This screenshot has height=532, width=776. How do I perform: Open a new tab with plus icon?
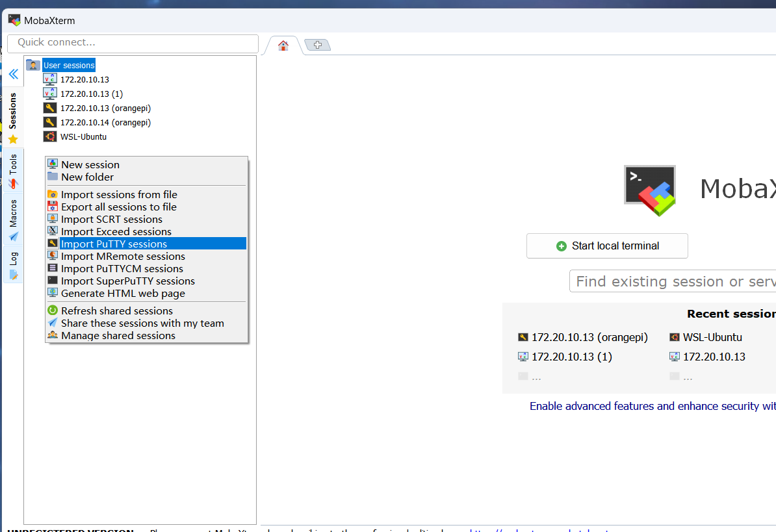318,45
